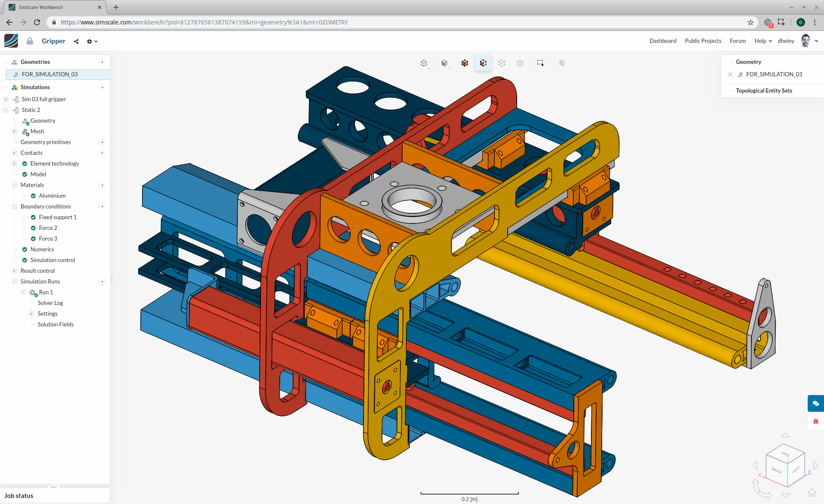Toggle the checkmark on Fixed support 1
Viewport: 824px width, 504px height.
pos(32,217)
